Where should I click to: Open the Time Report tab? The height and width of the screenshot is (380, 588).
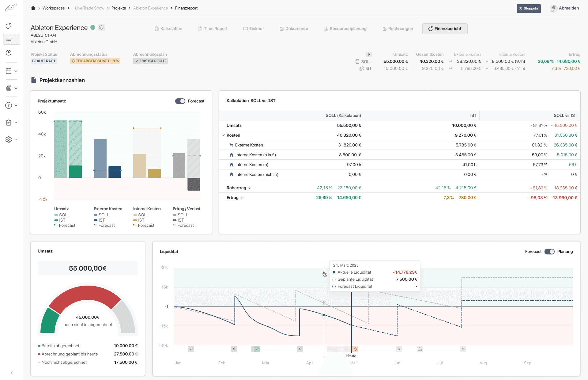213,28
